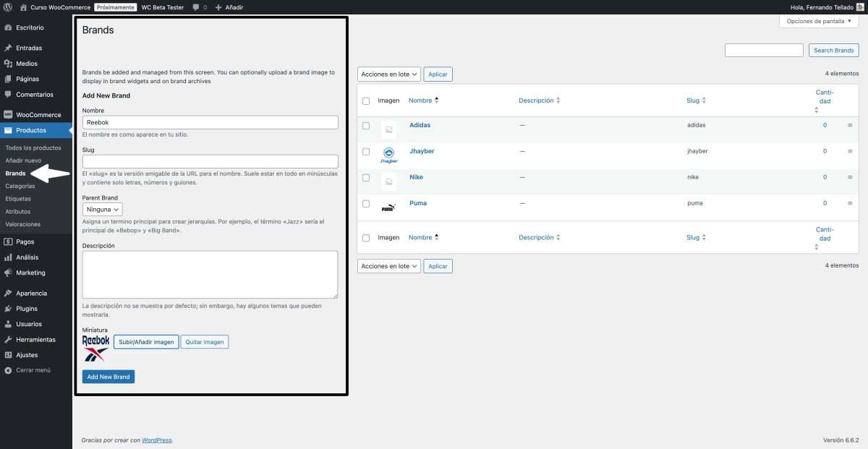Open Opciones de pantalla panel
This screenshot has height=449, width=868.
(x=819, y=22)
